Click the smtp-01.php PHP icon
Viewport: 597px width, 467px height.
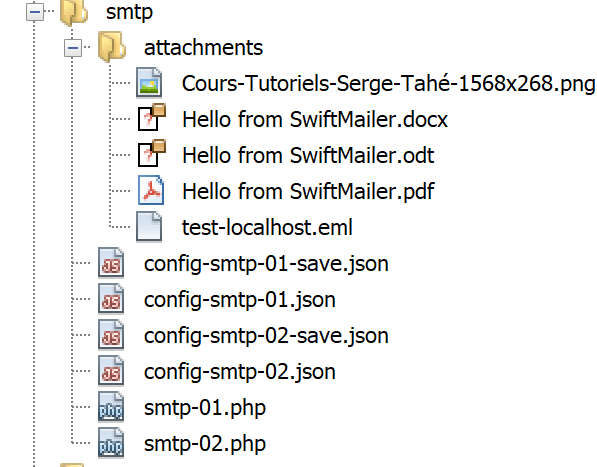point(111,407)
